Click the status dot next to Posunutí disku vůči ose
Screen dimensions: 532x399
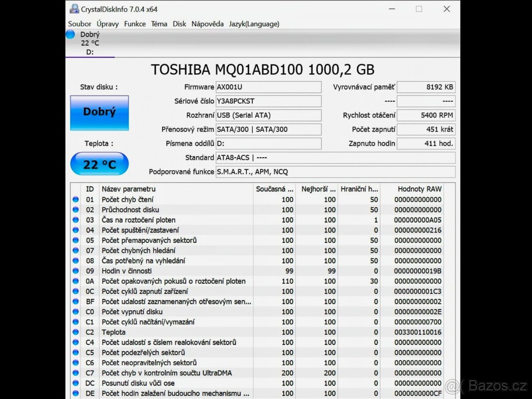pyautogui.click(x=75, y=383)
